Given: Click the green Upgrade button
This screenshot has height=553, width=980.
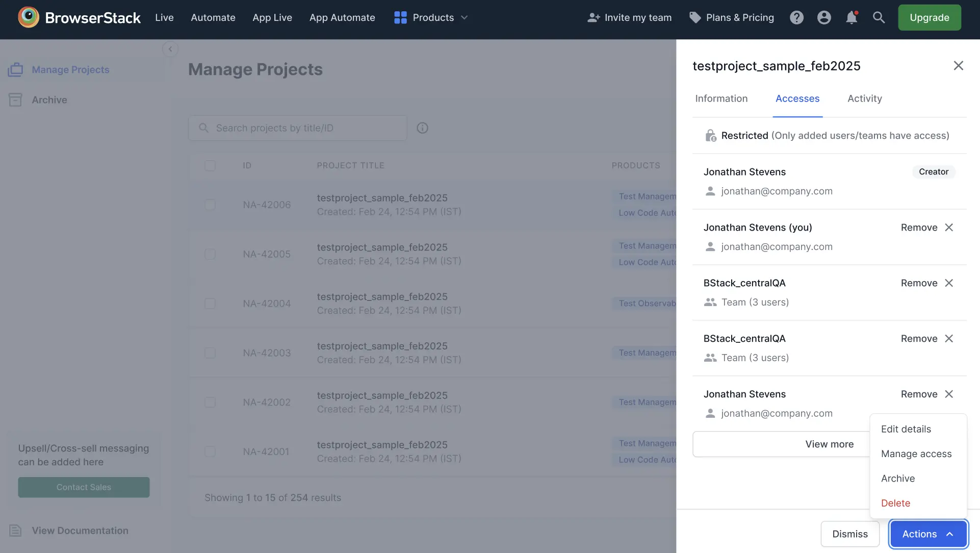Looking at the screenshot, I should point(929,18).
